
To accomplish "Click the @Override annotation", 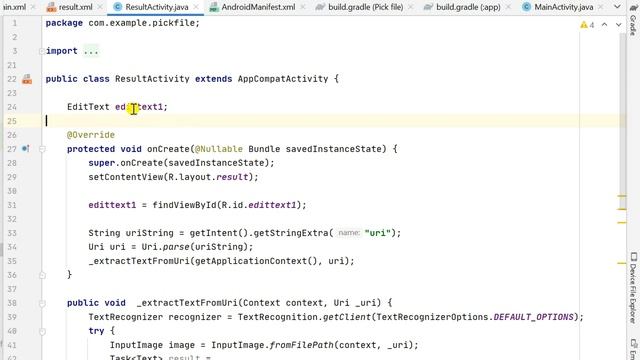I will tap(91, 135).
